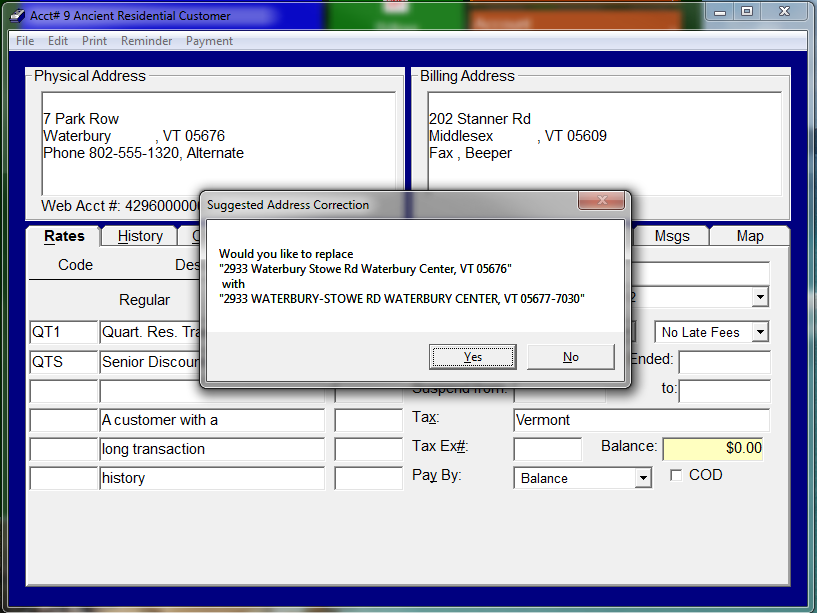
Task: Expand the Pay By Balance dropdown
Action: (x=643, y=478)
